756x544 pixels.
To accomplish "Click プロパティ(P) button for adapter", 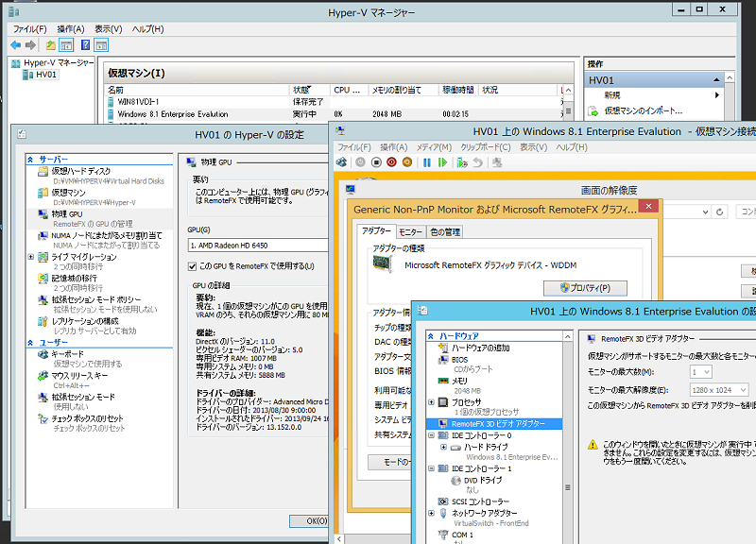I will click(585, 288).
